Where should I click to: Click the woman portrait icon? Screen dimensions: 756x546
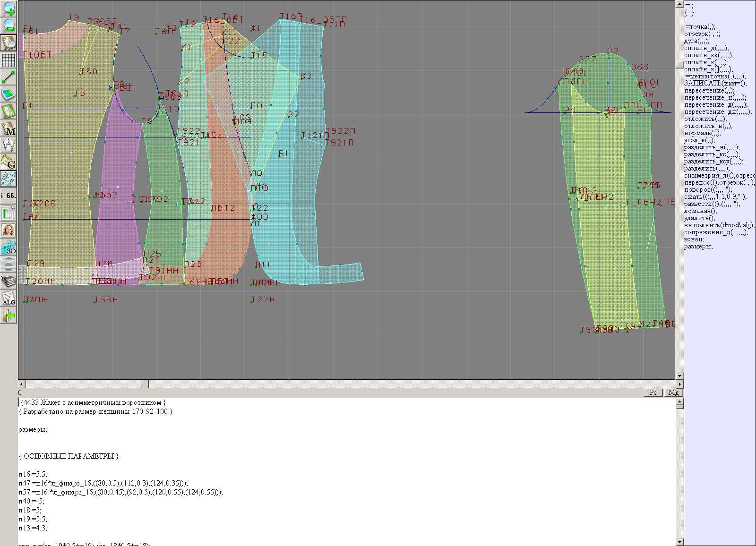(x=9, y=230)
